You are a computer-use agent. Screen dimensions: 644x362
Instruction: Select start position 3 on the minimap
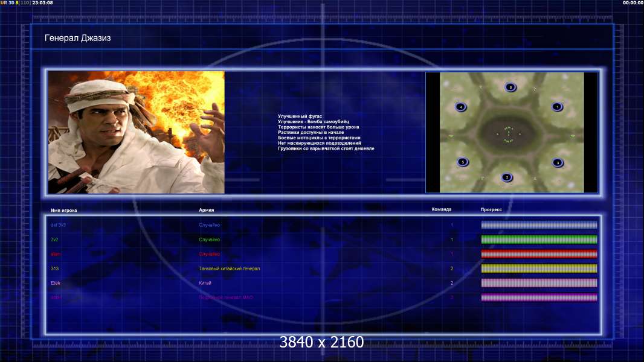(x=558, y=163)
